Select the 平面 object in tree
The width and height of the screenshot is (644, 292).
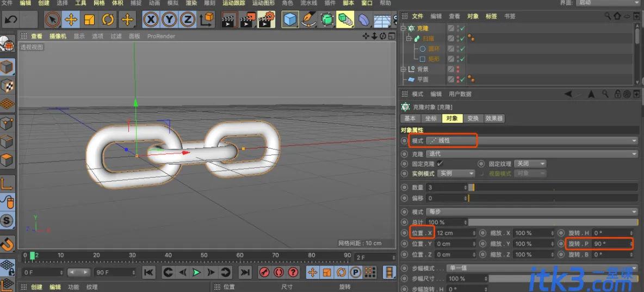[x=423, y=79]
